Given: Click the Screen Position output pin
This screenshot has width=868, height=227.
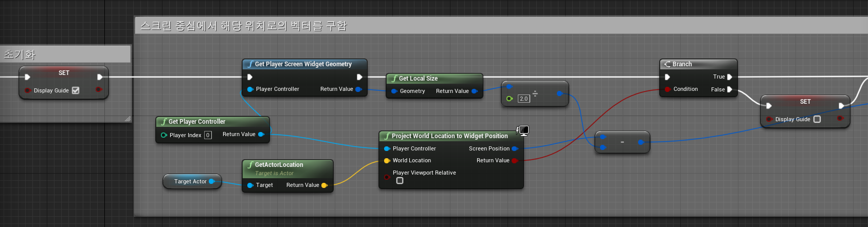Looking at the screenshot, I should click(514, 149).
